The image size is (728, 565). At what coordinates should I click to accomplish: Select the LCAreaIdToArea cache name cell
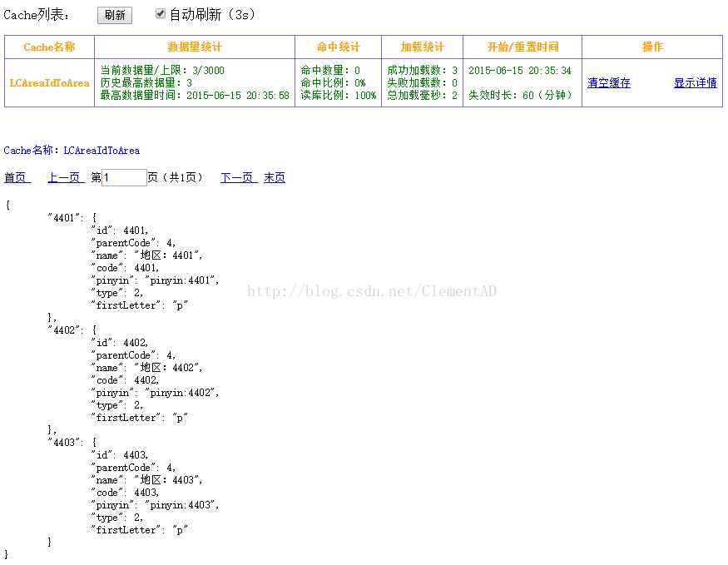coord(49,83)
